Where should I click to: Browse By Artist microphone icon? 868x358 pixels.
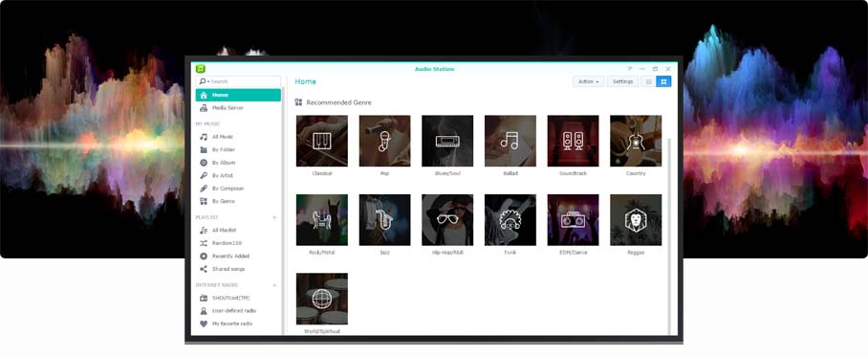[x=204, y=176]
